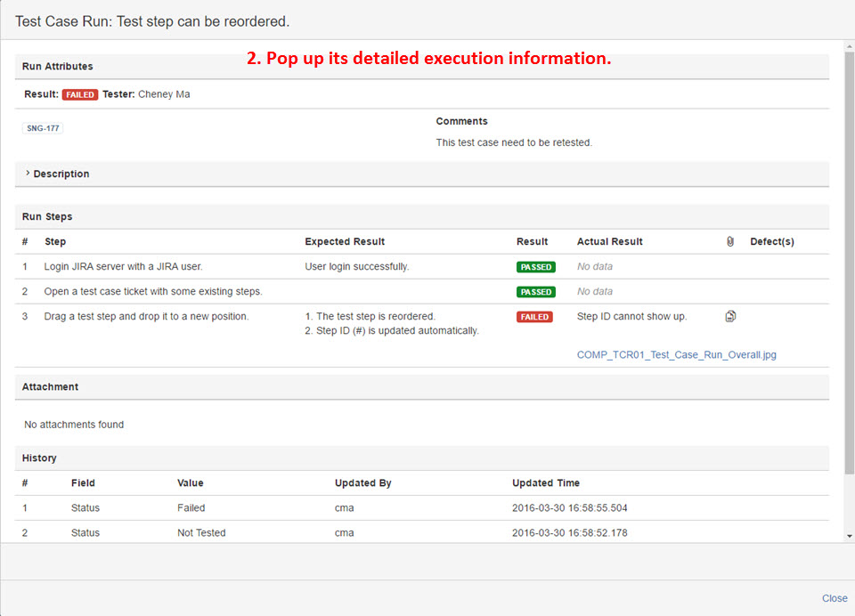The width and height of the screenshot is (855, 616).
Task: Select the Run Steps section header
Action: 47,216
